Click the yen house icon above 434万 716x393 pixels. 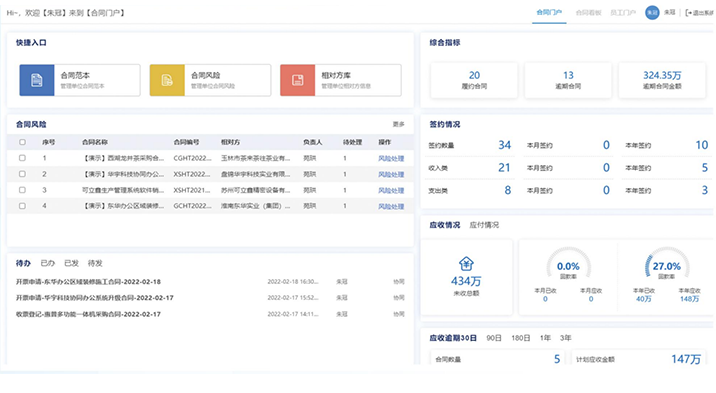[466, 263]
